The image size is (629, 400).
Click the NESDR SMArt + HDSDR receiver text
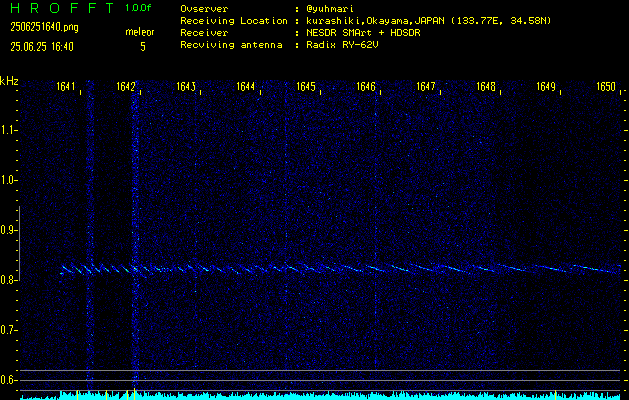point(363,33)
